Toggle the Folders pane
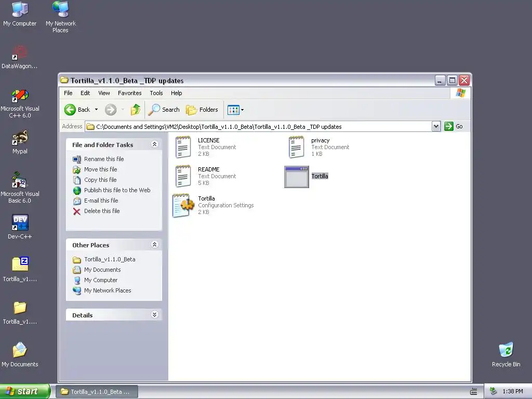The height and width of the screenshot is (399, 532). (x=202, y=110)
